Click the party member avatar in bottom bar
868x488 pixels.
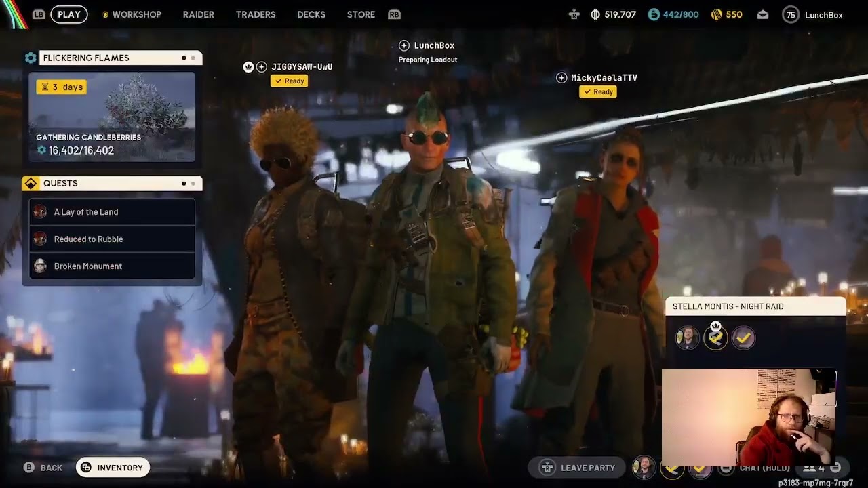click(644, 468)
